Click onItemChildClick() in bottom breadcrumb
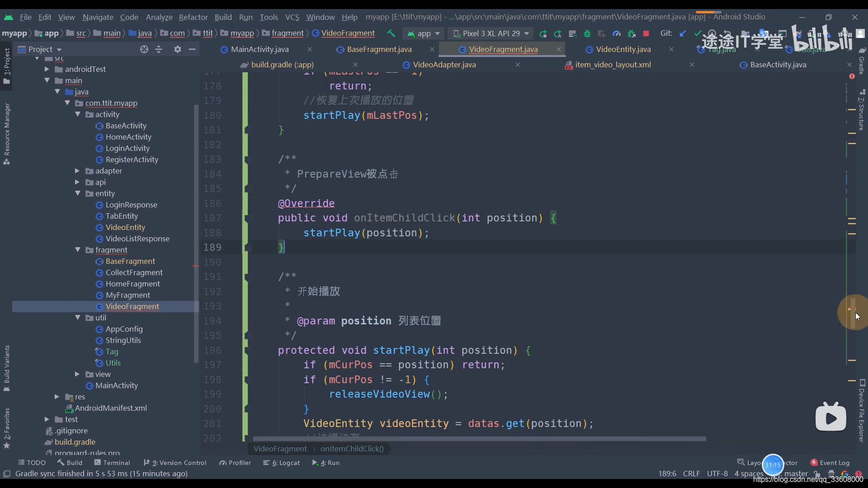The width and height of the screenshot is (868, 488). 352,449
